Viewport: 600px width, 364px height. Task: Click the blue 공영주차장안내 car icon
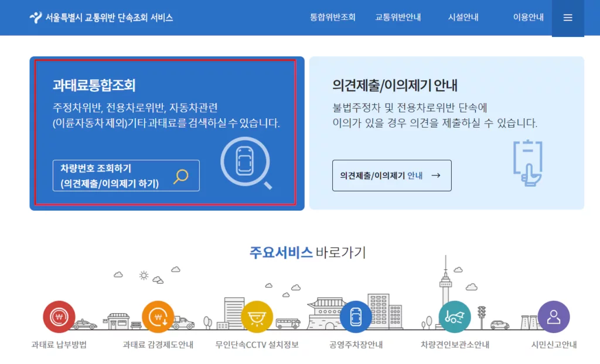pos(356,317)
